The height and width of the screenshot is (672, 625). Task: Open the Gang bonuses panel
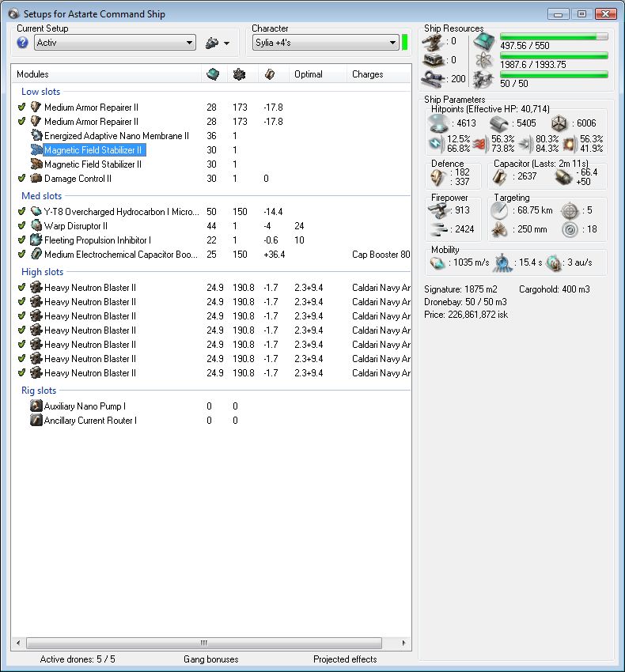[x=210, y=659]
